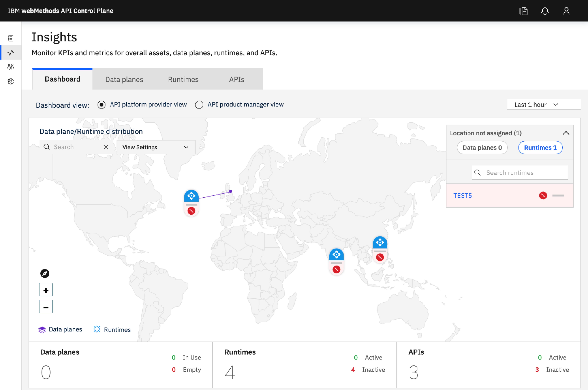Click the gray dash indicator next to TEST5

(x=558, y=196)
